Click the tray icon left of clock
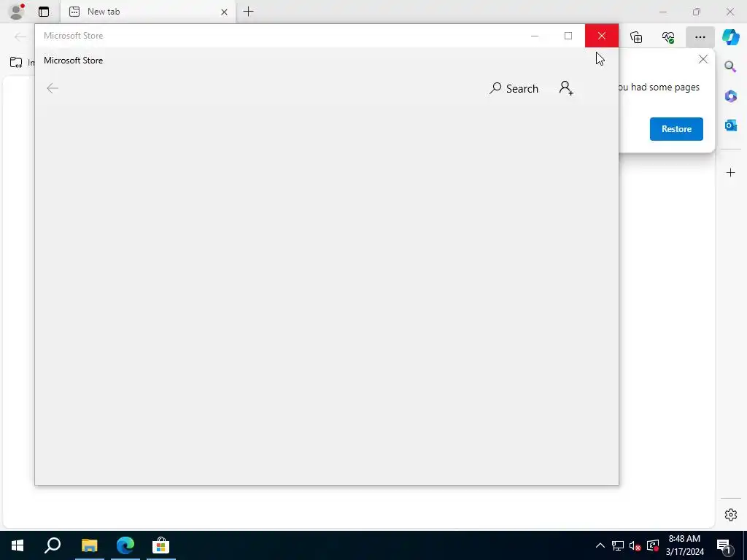The width and height of the screenshot is (747, 560). point(653,545)
